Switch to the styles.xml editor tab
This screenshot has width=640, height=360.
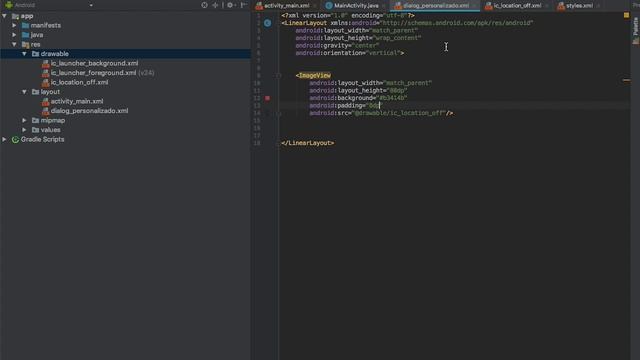[x=579, y=6]
